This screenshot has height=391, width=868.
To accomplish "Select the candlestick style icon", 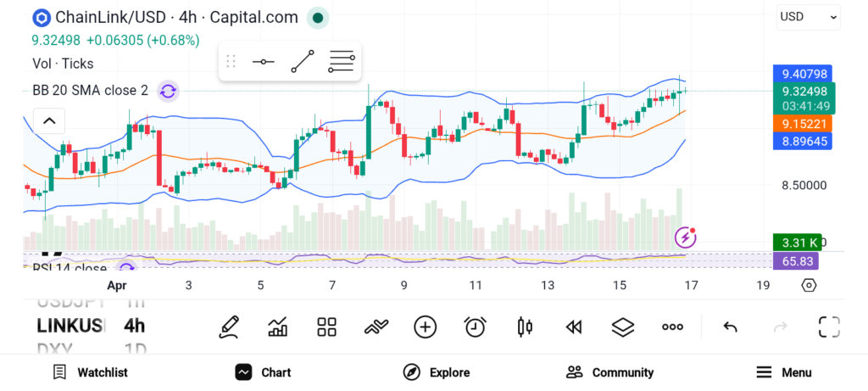I will coord(524,327).
